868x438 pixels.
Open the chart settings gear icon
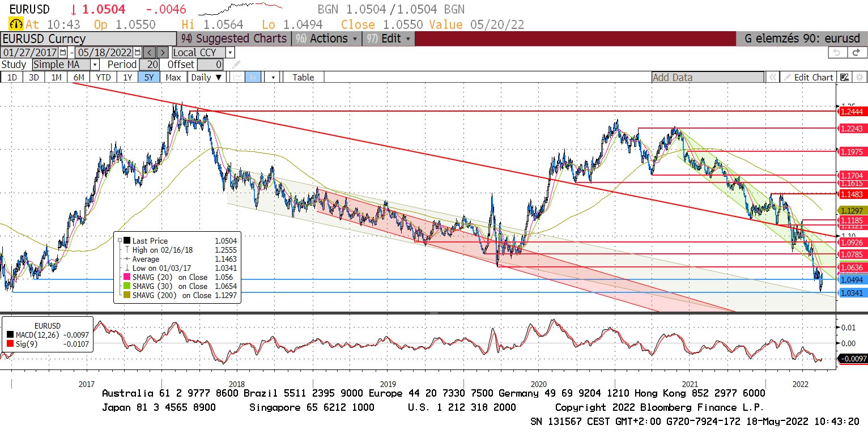point(860,77)
